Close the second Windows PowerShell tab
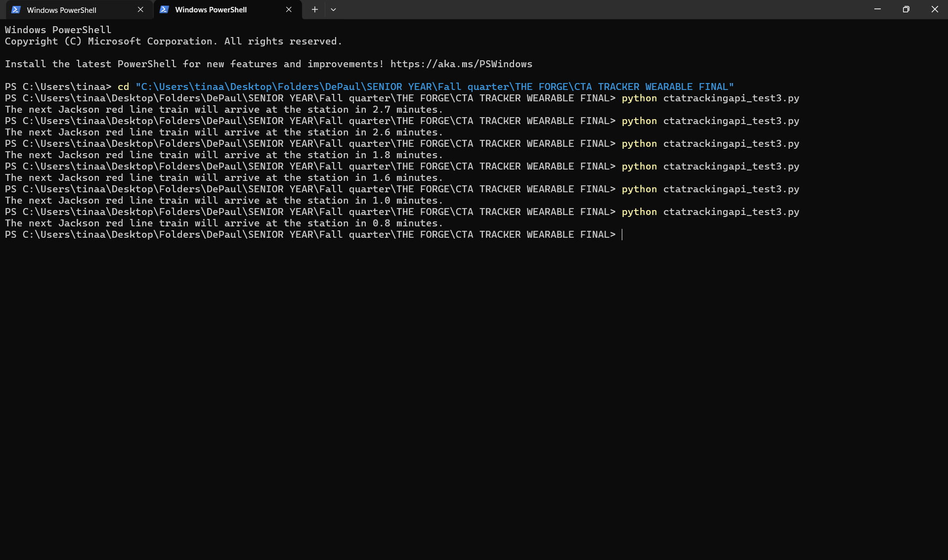948x560 pixels. pos(289,9)
